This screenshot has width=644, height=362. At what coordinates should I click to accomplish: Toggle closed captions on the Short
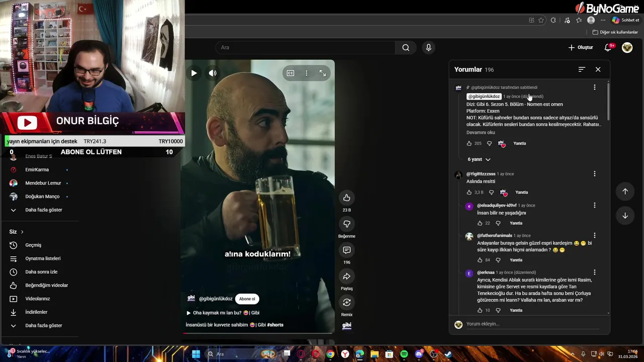point(290,73)
